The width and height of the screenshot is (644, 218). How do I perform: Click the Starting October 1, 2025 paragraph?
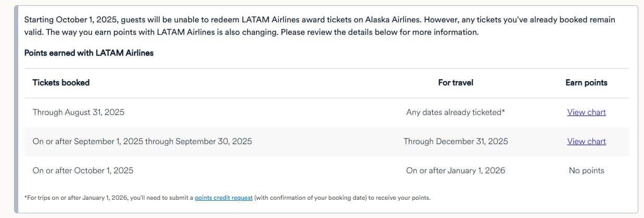point(319,26)
